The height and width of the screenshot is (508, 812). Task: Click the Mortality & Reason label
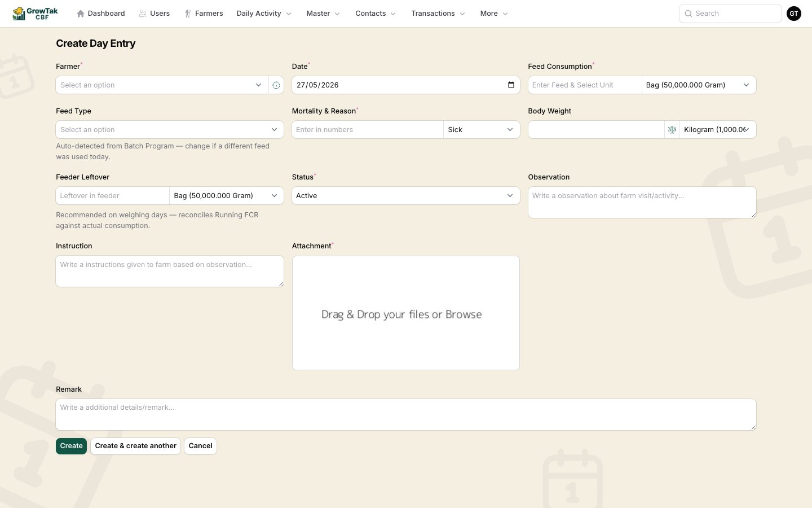pyautogui.click(x=324, y=111)
